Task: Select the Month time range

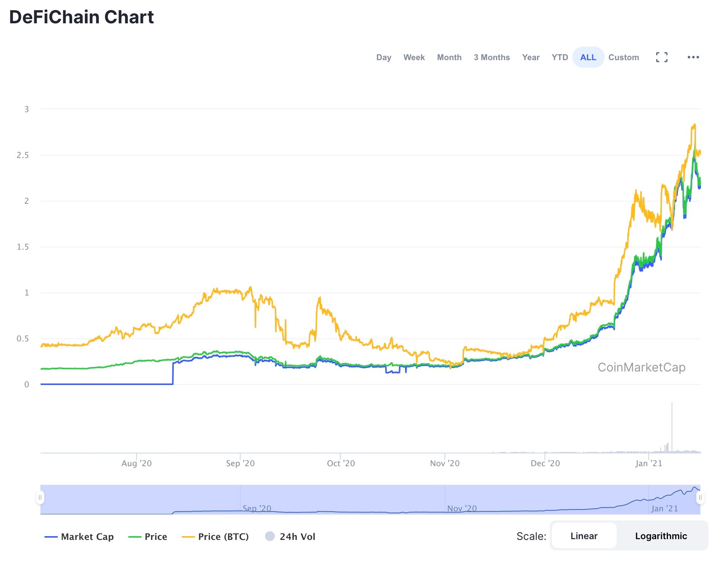Action: (x=449, y=57)
